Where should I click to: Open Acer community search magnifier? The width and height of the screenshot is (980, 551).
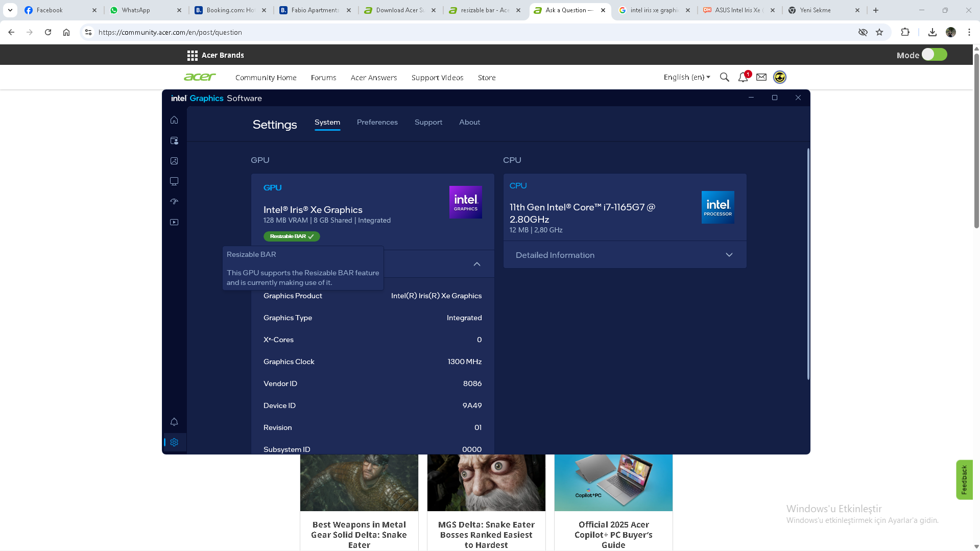pyautogui.click(x=724, y=77)
